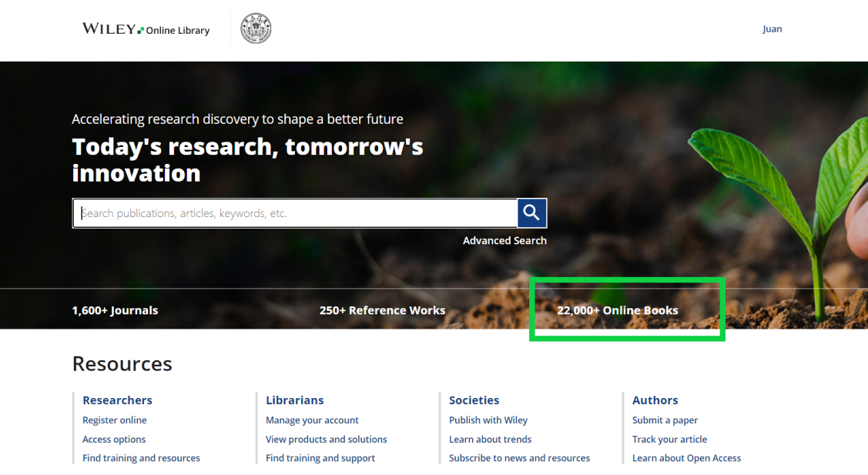Open Track your article link
The width and height of the screenshot is (868, 475).
[669, 440]
